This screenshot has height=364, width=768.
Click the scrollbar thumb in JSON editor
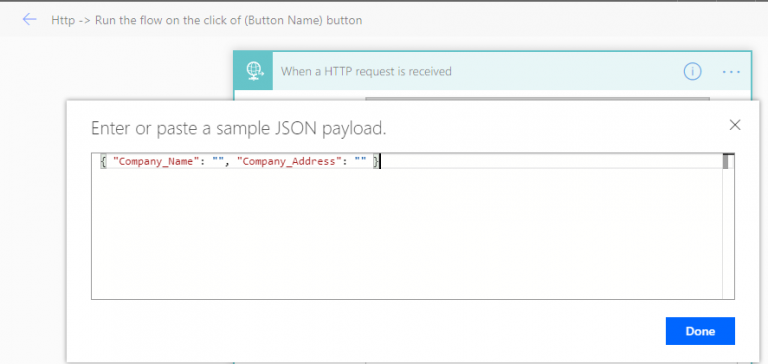pyautogui.click(x=725, y=162)
